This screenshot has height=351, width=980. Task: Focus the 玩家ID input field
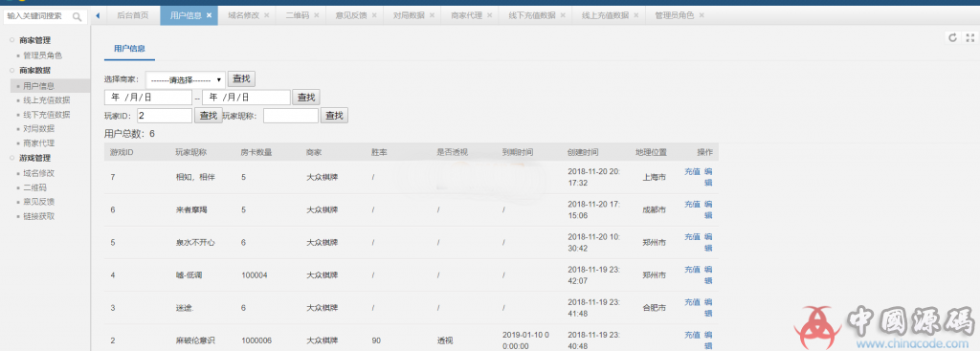165,116
